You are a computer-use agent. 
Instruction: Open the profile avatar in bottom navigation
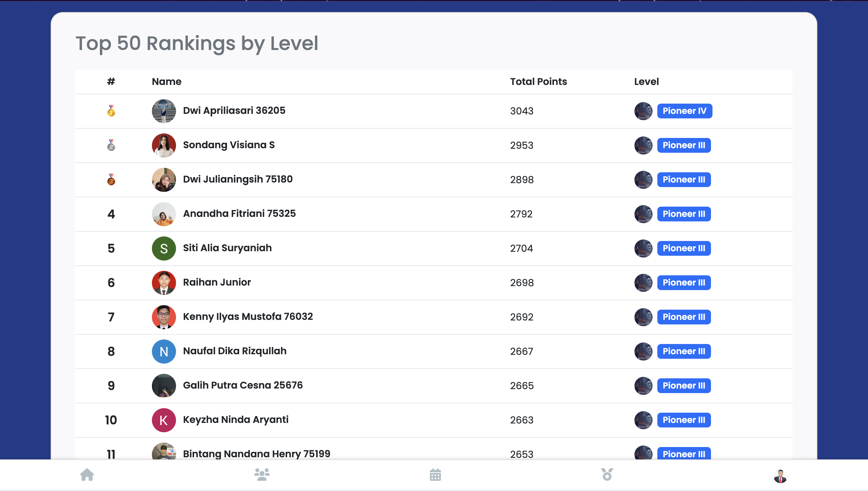click(780, 476)
